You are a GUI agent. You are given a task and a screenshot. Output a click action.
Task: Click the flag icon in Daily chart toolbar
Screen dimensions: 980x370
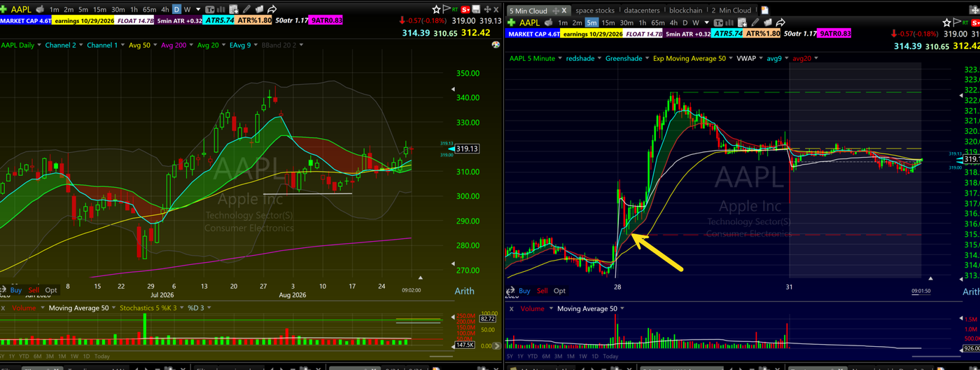point(448,9)
